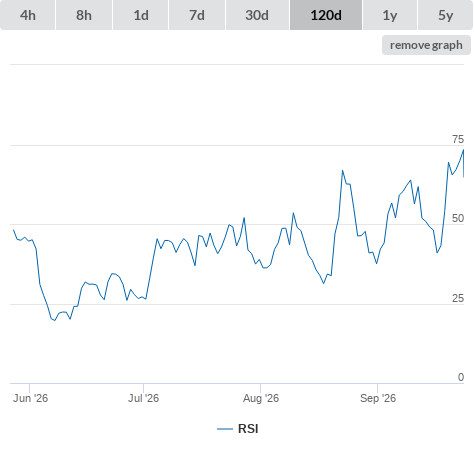Switch chart to 1y range

pyautogui.click(x=390, y=15)
